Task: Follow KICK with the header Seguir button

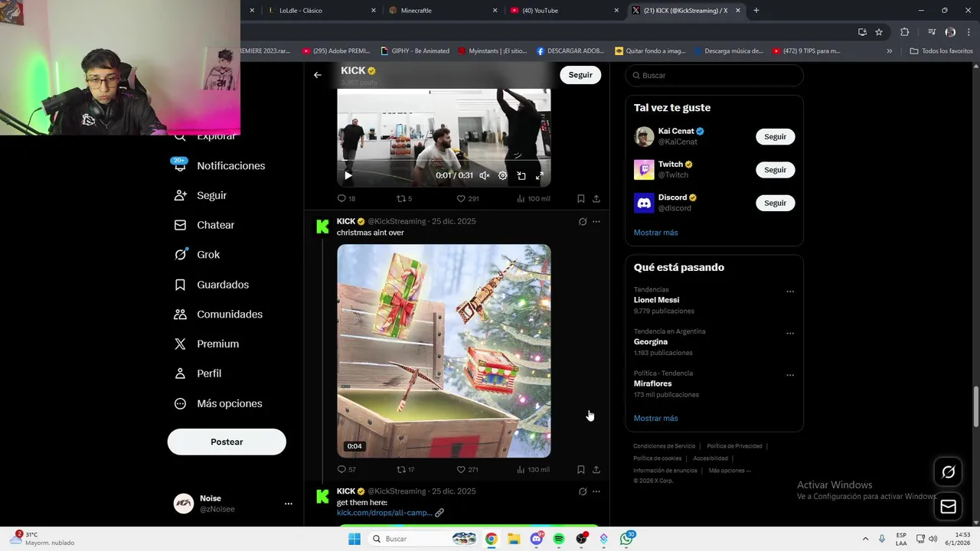Action: 580,75
